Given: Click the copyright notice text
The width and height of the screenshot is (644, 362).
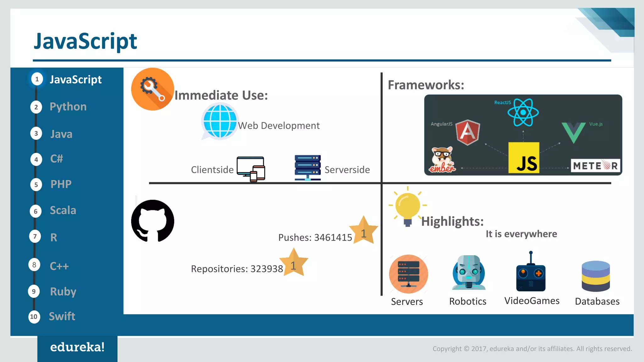Looking at the screenshot, I should pos(532,349).
